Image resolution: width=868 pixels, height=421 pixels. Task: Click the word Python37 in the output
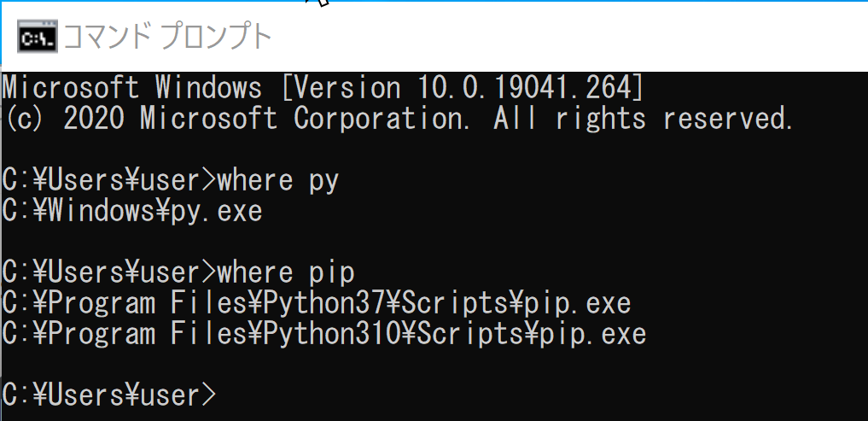coord(323,303)
